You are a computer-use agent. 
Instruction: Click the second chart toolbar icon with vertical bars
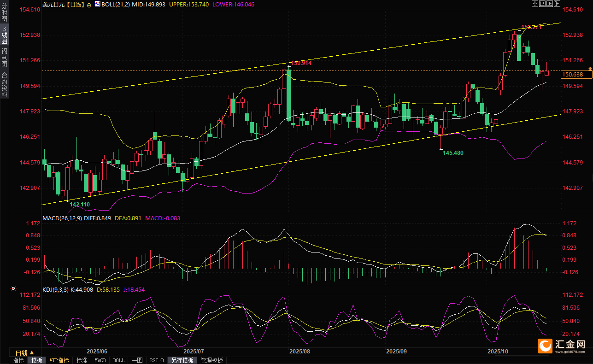pyautogui.click(x=542, y=4)
